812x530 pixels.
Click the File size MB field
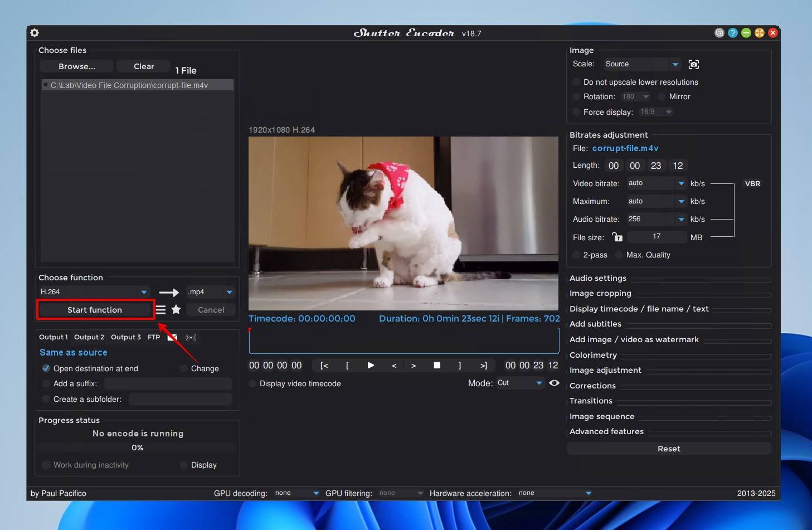657,237
